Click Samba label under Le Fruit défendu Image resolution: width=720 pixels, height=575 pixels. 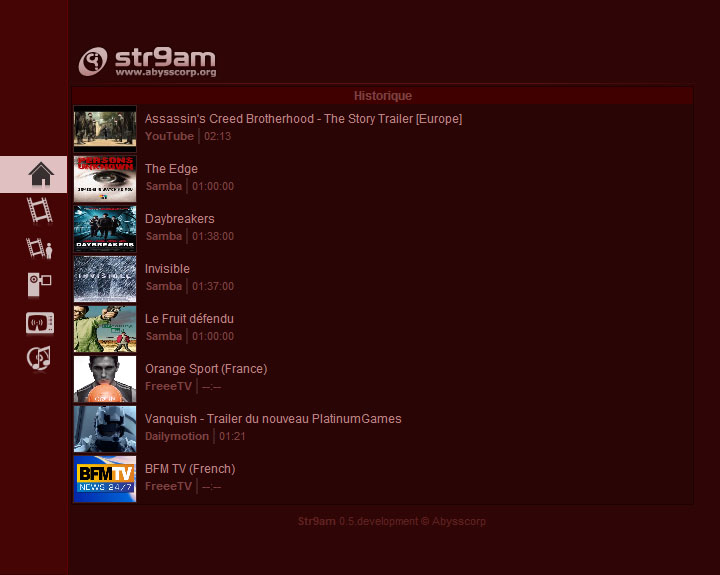pos(164,337)
